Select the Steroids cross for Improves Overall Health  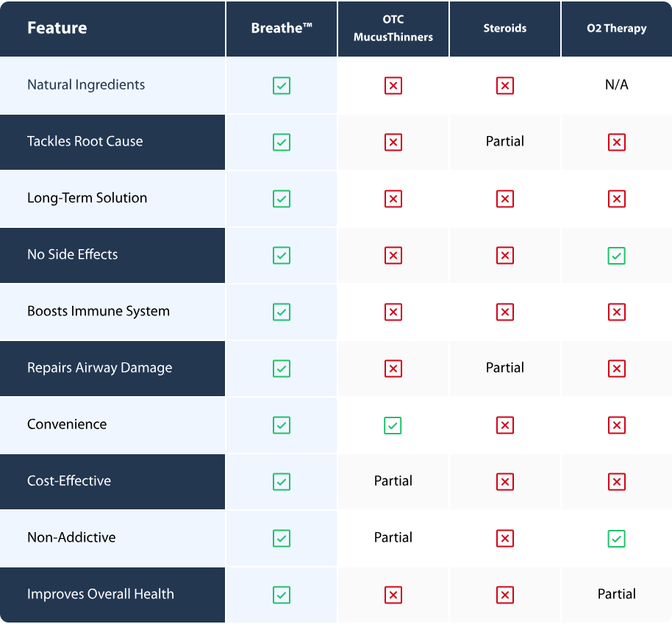505,595
